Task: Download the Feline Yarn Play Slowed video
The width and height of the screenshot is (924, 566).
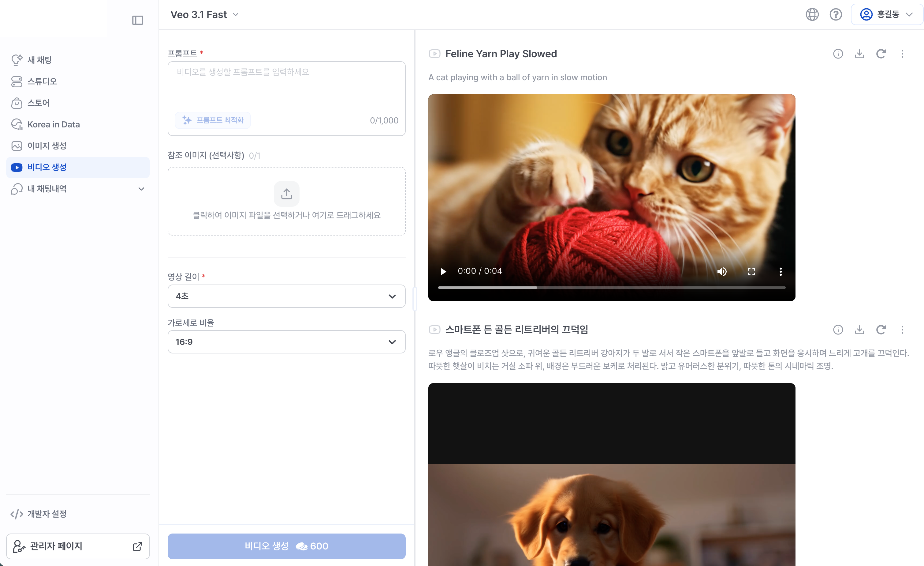Action: tap(859, 54)
